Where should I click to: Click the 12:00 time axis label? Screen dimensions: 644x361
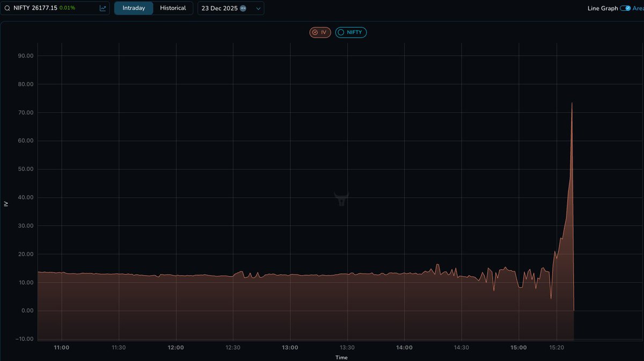coord(176,348)
